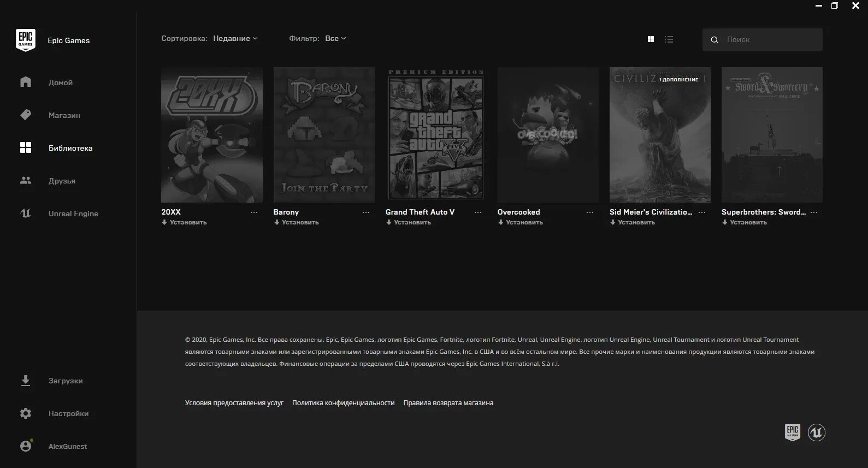
Task: Click Установить under 20XX
Action: click(184, 222)
